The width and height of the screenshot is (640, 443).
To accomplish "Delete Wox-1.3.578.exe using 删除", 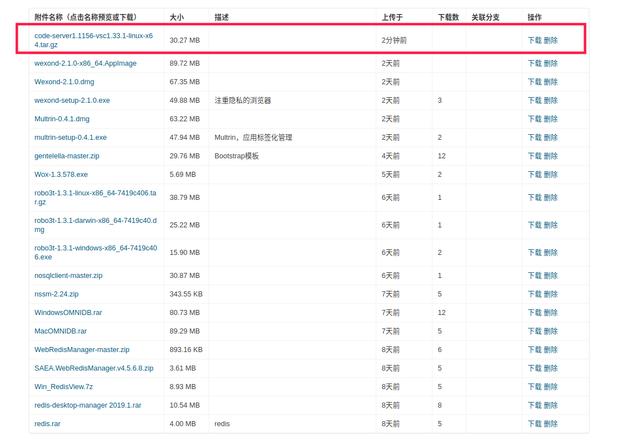I will (x=551, y=174).
